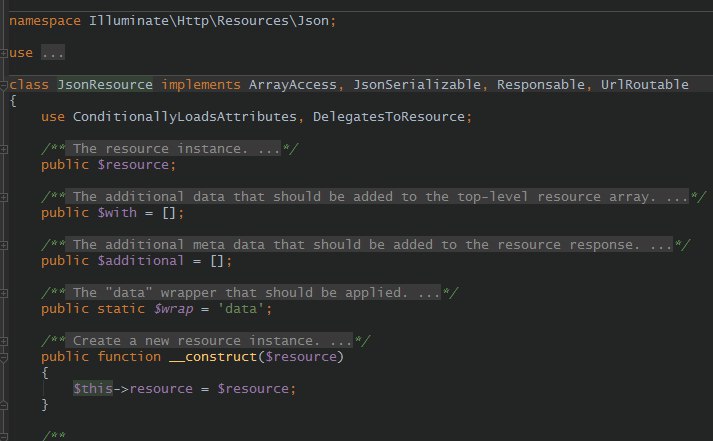Click the implements keyword
The height and width of the screenshot is (441, 713).
[201, 85]
